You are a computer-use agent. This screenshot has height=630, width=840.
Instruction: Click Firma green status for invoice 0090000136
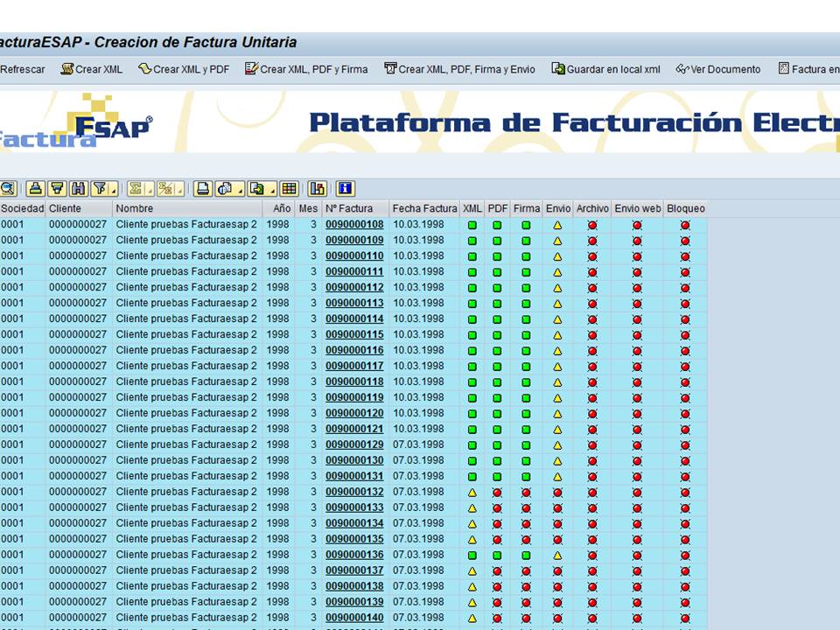point(526,556)
